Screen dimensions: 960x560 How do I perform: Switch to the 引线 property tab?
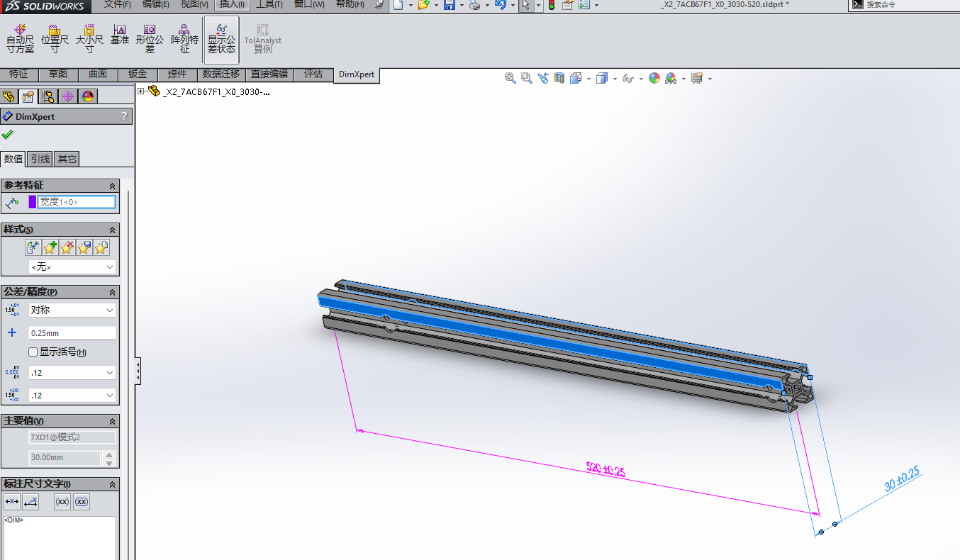tap(40, 159)
